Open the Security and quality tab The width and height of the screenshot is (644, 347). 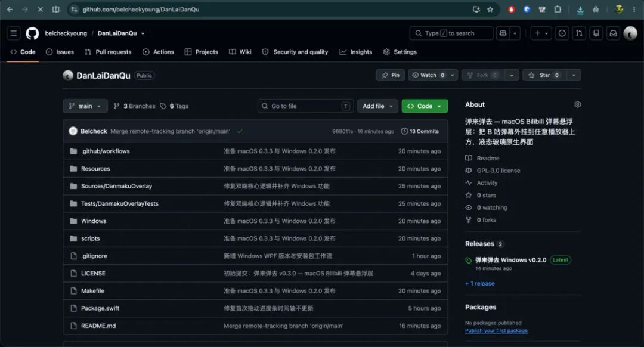(295, 52)
